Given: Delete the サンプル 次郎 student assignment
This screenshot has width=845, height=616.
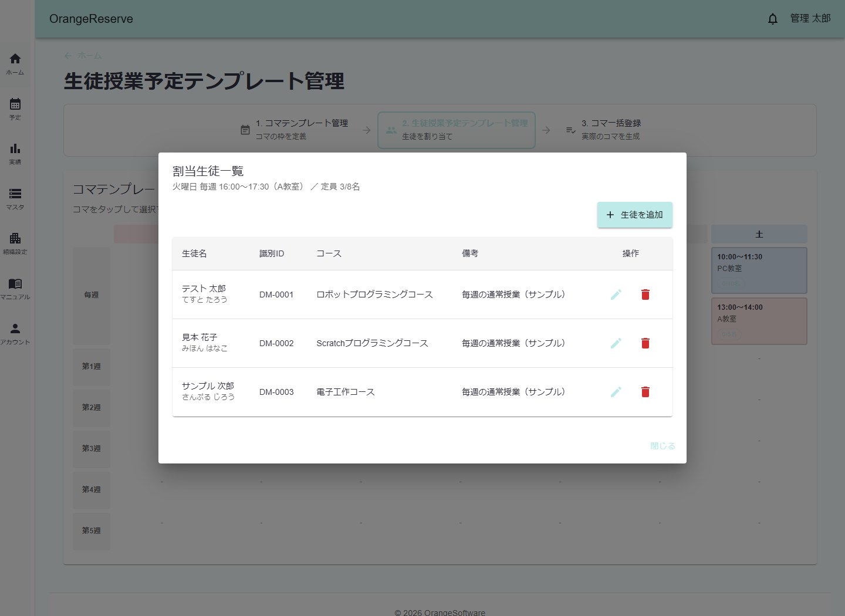Looking at the screenshot, I should pyautogui.click(x=645, y=392).
